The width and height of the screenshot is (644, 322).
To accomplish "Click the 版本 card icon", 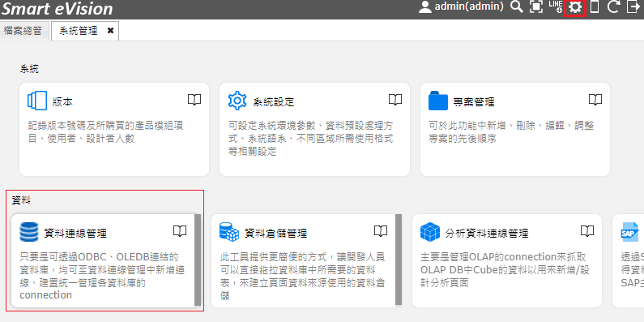I will tap(37, 101).
